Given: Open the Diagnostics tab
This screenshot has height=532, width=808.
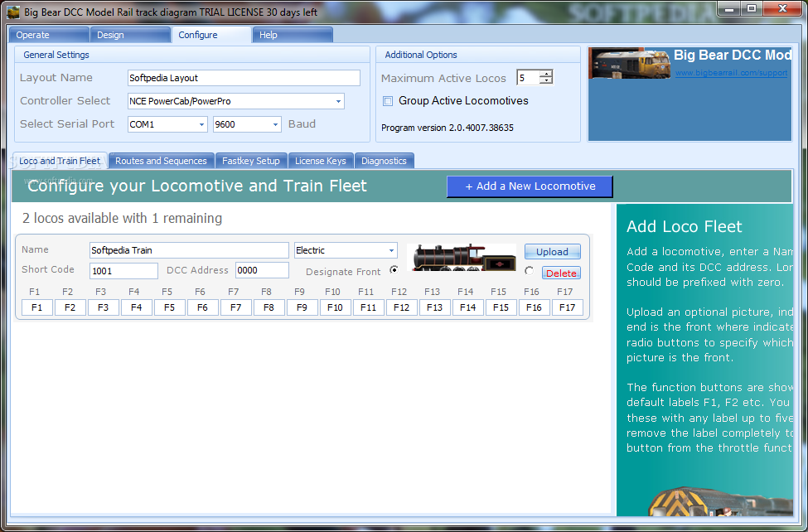Looking at the screenshot, I should pos(384,161).
